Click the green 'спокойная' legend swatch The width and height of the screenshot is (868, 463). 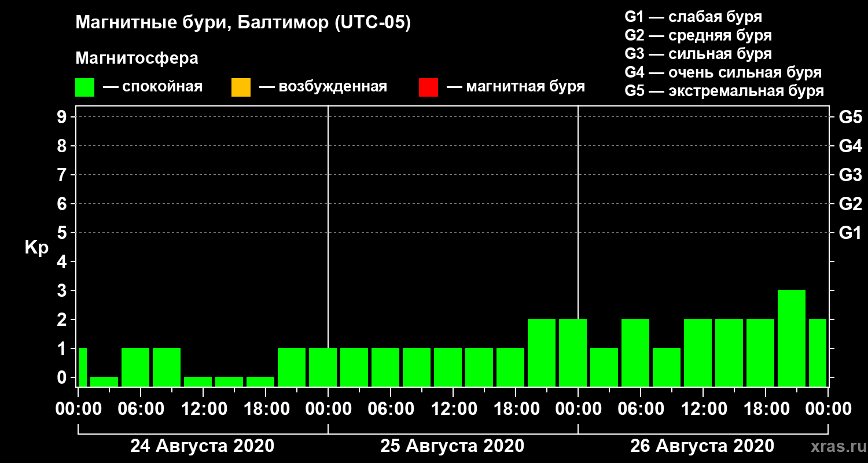coord(84,87)
